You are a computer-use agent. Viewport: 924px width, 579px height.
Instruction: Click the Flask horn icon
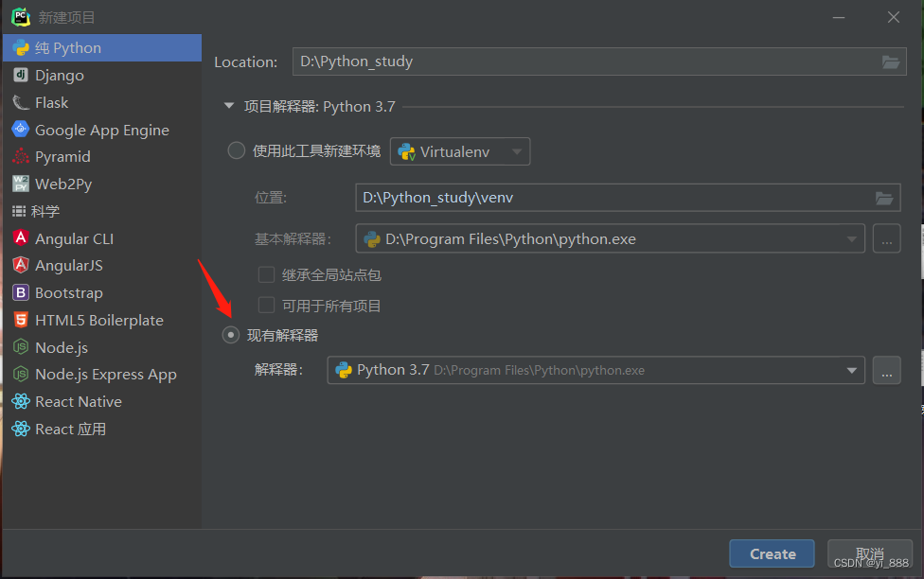21,102
